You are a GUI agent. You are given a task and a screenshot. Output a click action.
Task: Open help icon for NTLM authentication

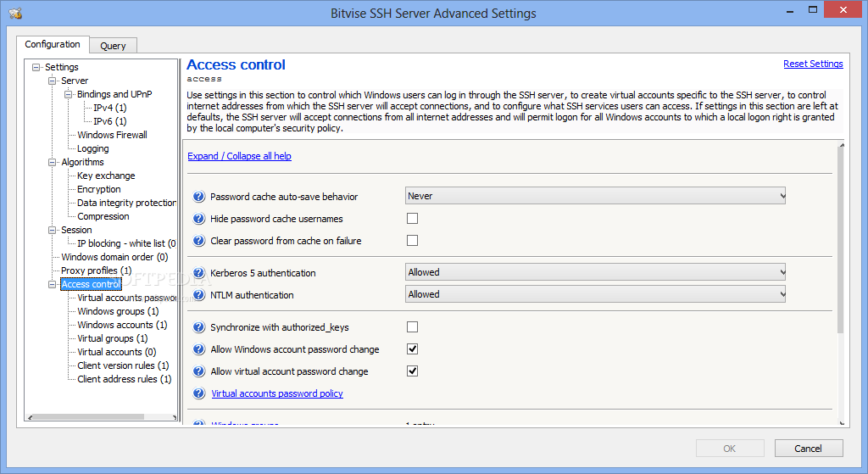coord(198,295)
